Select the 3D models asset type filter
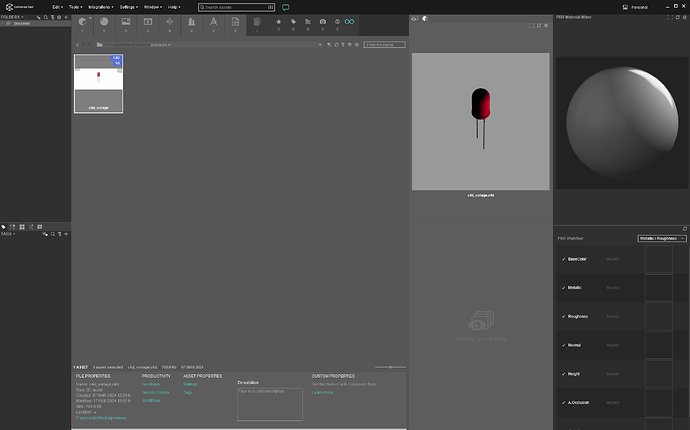The width and height of the screenshot is (690, 430). [x=82, y=22]
